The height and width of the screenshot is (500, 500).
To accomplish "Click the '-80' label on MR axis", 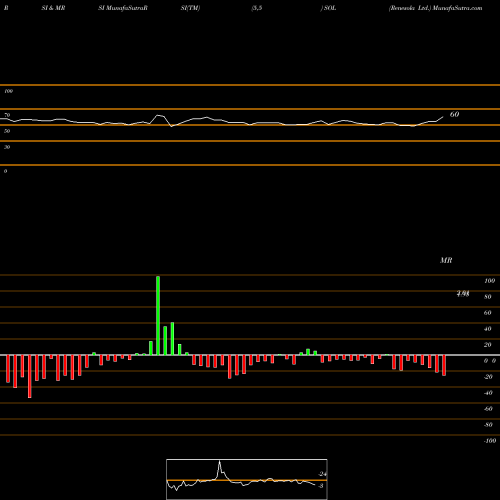I will tap(488, 425).
